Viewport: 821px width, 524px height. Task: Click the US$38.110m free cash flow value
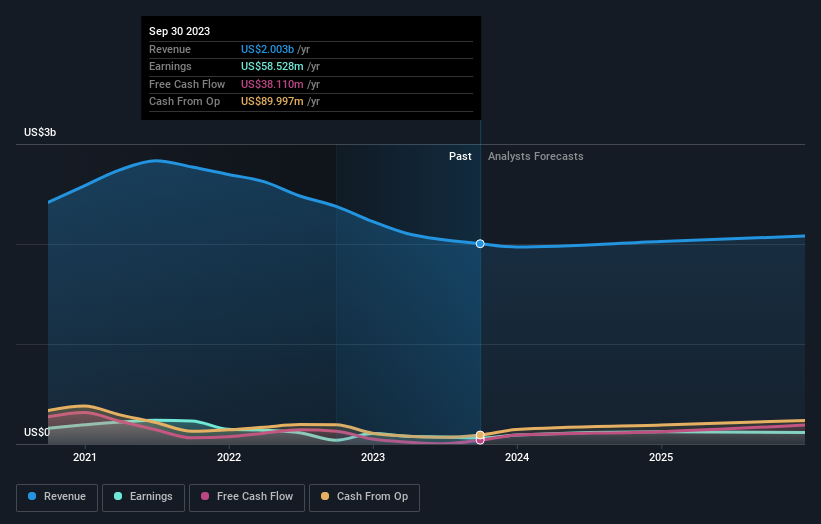click(272, 84)
